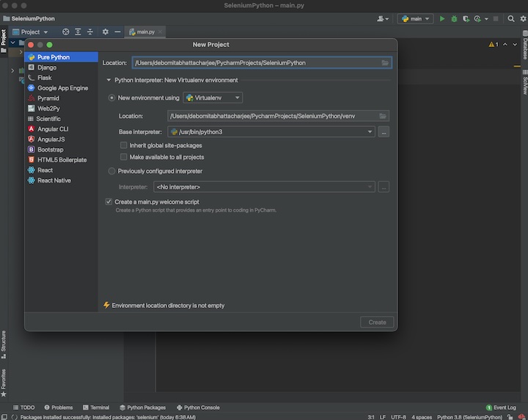Click the green Run button in toolbar
This screenshot has width=528, height=420.
[x=442, y=18]
